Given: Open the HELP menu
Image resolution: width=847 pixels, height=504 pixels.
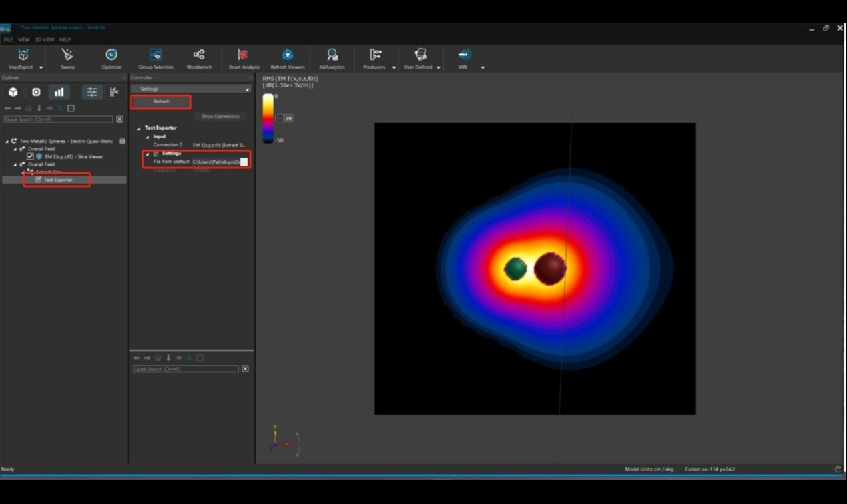Looking at the screenshot, I should [x=65, y=40].
